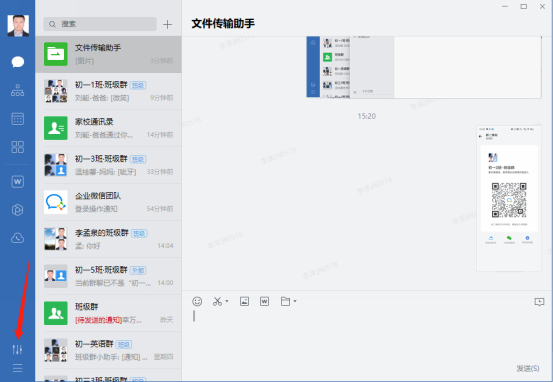Open the hexagon Meeting icon in sidebar
553x382 pixels.
18,210
